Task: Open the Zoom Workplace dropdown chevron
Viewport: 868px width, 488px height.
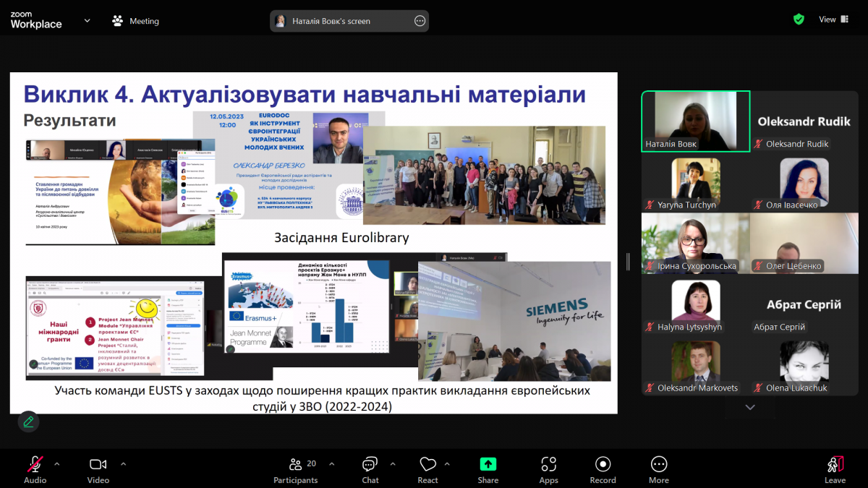Action: (x=86, y=21)
